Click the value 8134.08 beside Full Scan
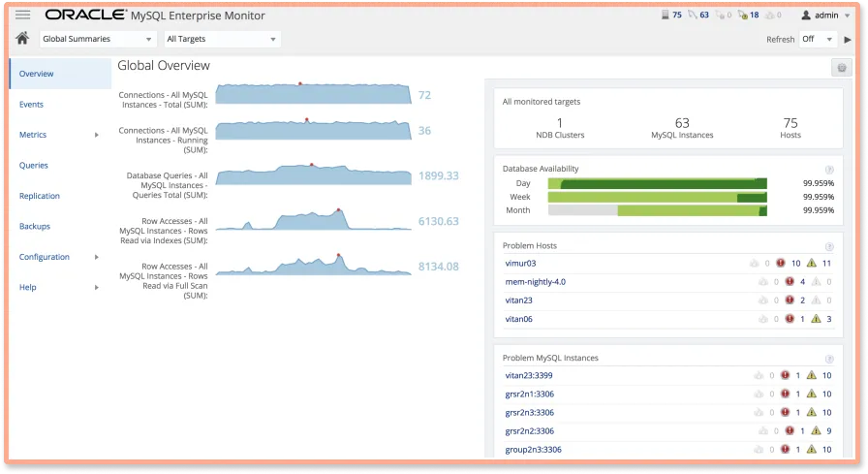Image resolution: width=868 pixels, height=474 pixels. point(439,267)
